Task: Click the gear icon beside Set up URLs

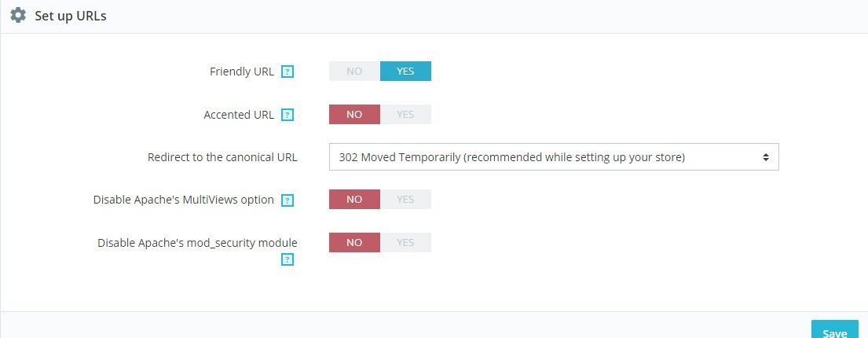Action: [18, 15]
